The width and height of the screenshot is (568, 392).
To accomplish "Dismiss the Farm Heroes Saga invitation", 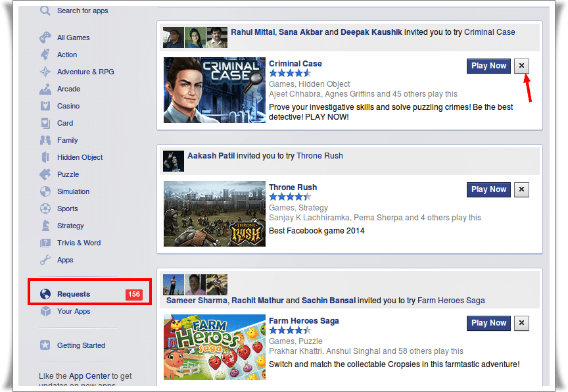I will pyautogui.click(x=521, y=323).
